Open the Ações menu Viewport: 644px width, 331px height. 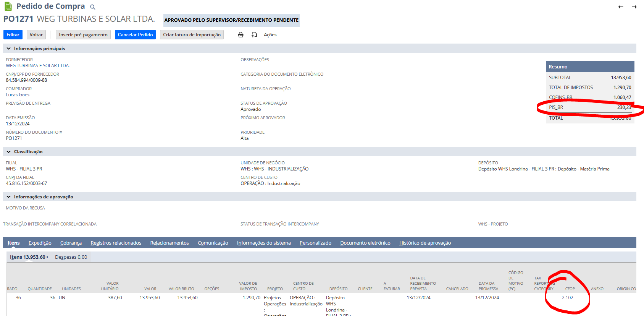point(270,35)
